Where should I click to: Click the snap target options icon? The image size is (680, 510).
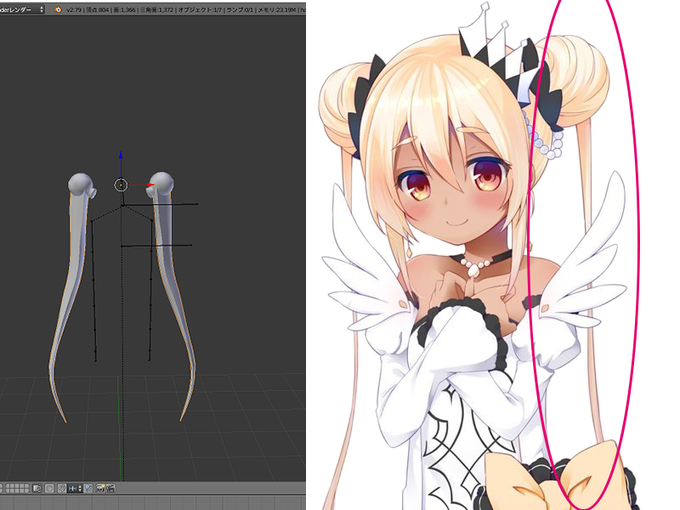tap(88, 489)
